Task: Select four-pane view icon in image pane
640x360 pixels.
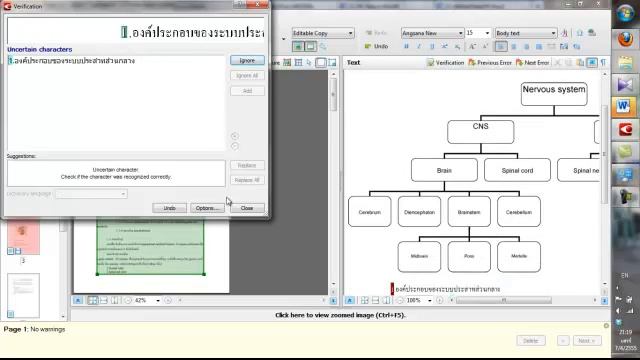Action: tap(93, 300)
